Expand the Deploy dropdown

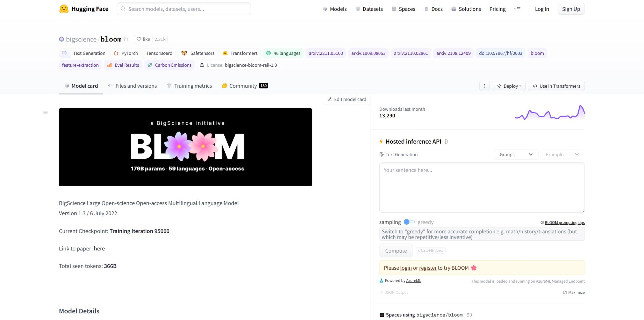pos(509,86)
